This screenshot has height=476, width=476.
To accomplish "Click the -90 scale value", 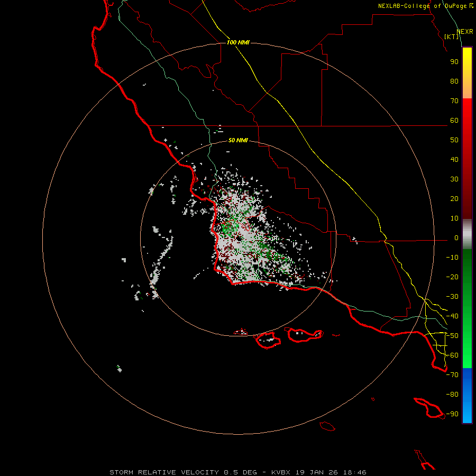I will pos(452,414).
